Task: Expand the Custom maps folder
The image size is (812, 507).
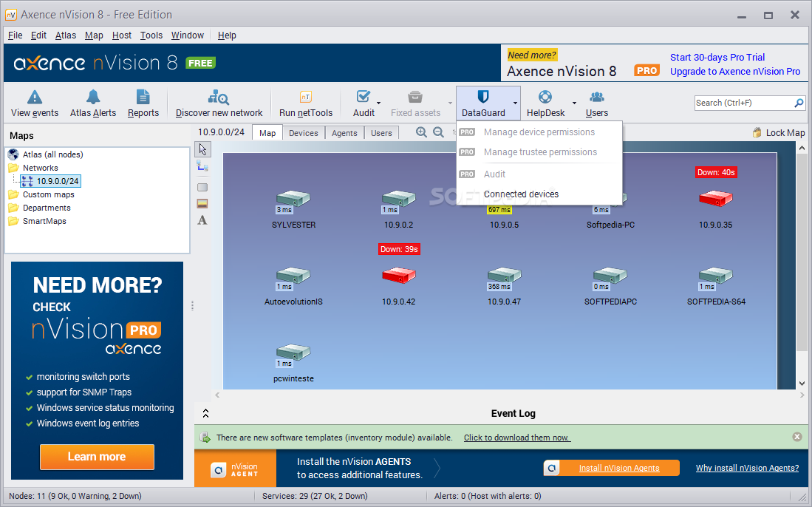Action: (13, 194)
